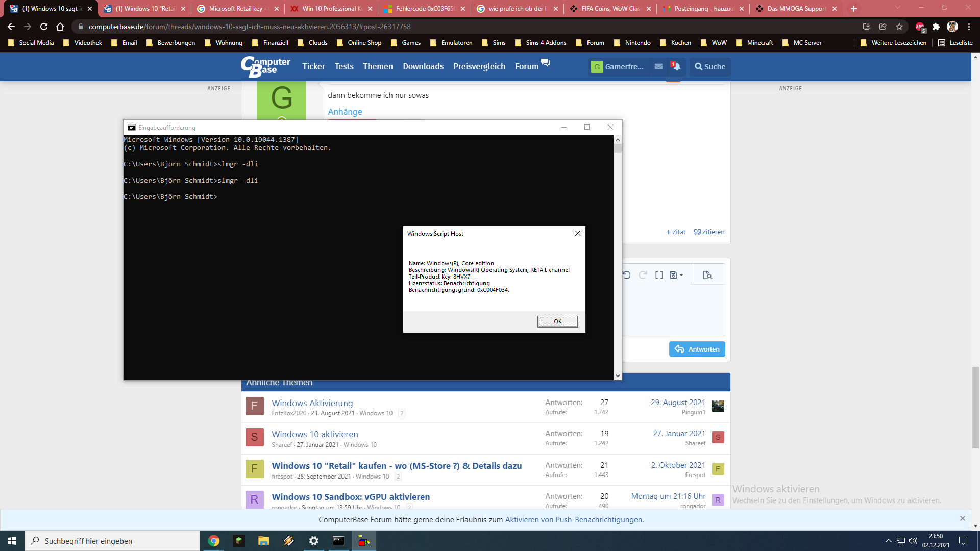Open Settings gear in taskbar
This screenshot has height=551, width=980.
314,541
